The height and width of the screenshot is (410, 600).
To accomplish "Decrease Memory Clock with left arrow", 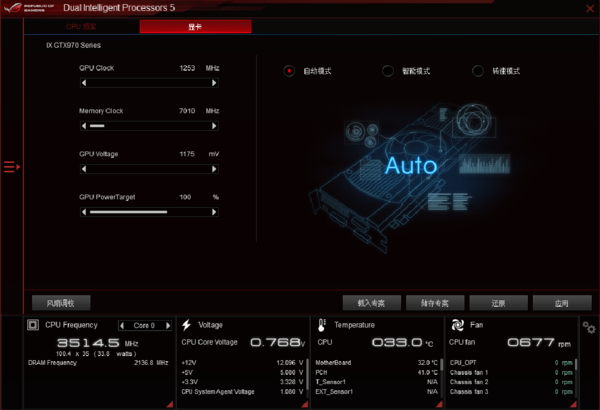I will [x=84, y=126].
